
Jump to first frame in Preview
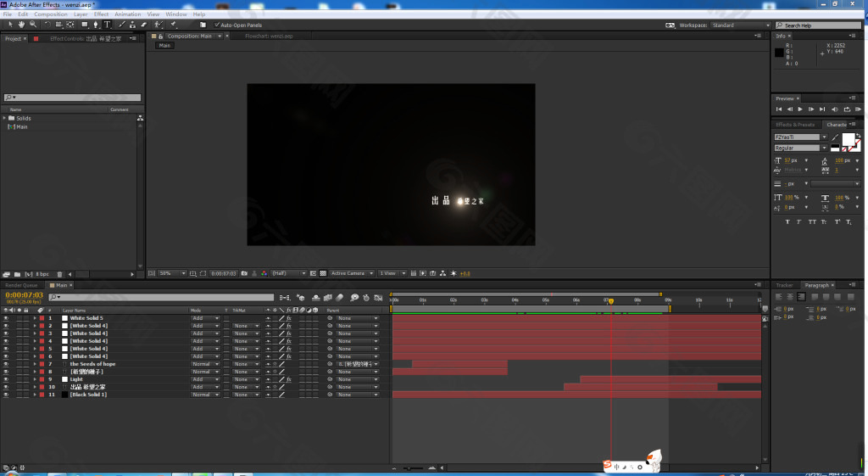(x=779, y=109)
